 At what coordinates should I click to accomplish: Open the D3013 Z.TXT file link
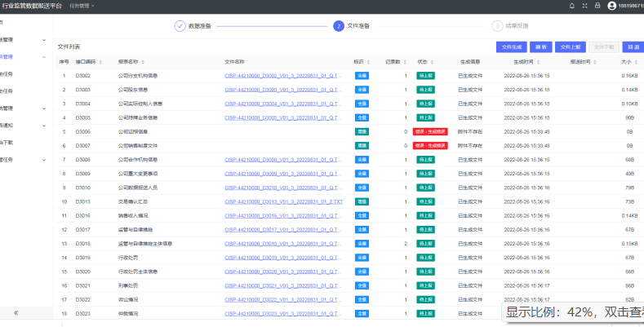[284, 202]
